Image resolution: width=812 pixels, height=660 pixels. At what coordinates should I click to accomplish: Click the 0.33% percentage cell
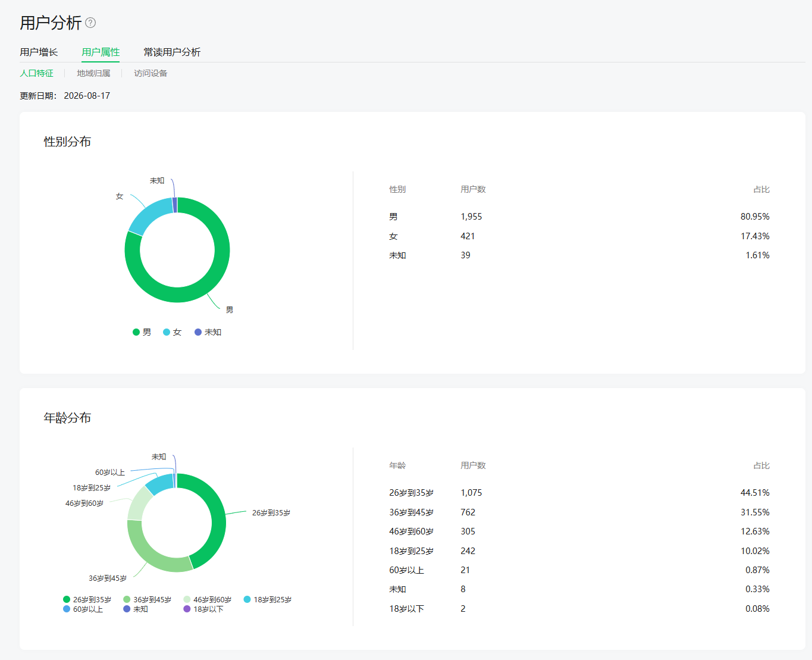pos(757,589)
